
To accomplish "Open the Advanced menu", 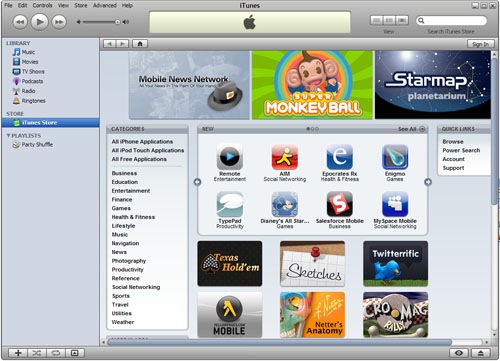I will (x=105, y=5).
